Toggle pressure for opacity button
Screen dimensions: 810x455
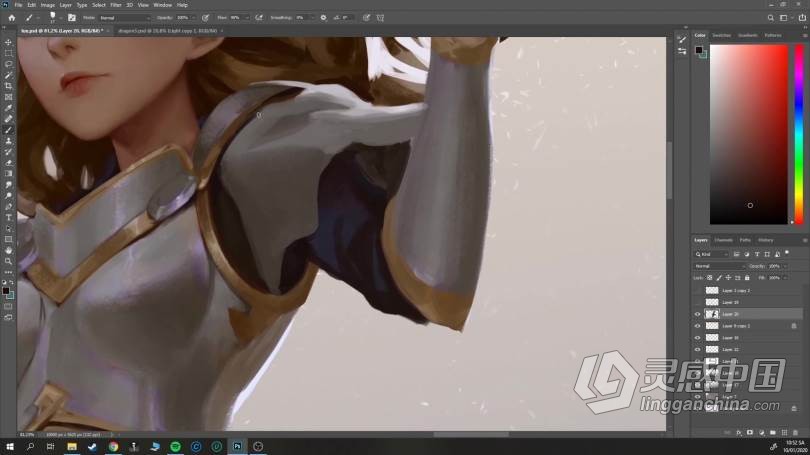[x=206, y=18]
